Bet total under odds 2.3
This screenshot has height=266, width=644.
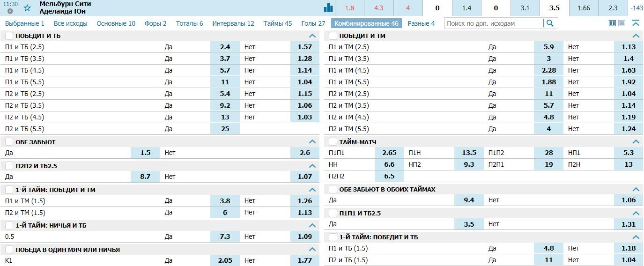613,8
